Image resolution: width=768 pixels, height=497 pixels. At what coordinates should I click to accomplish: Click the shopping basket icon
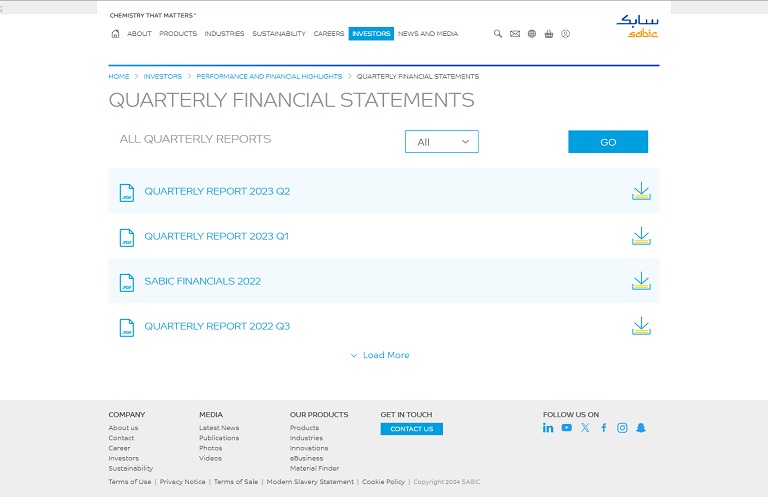[549, 34]
